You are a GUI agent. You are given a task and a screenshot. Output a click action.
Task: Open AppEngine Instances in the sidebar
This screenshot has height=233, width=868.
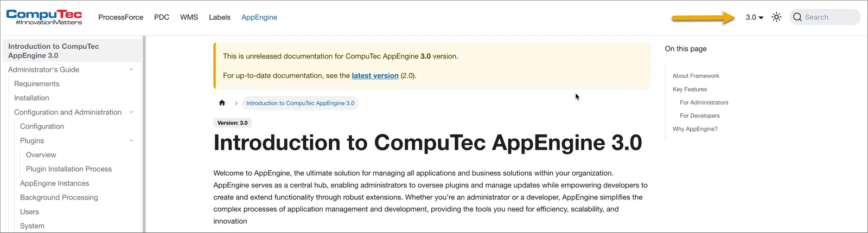click(54, 183)
